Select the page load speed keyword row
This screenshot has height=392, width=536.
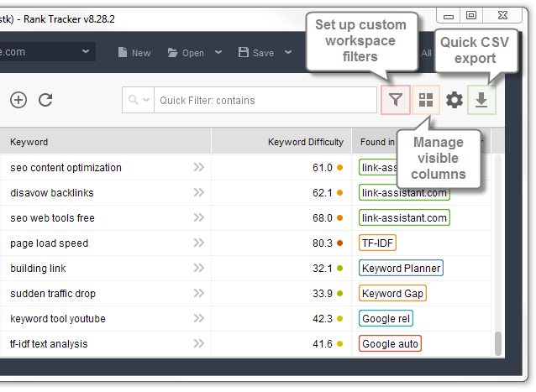click(245, 243)
